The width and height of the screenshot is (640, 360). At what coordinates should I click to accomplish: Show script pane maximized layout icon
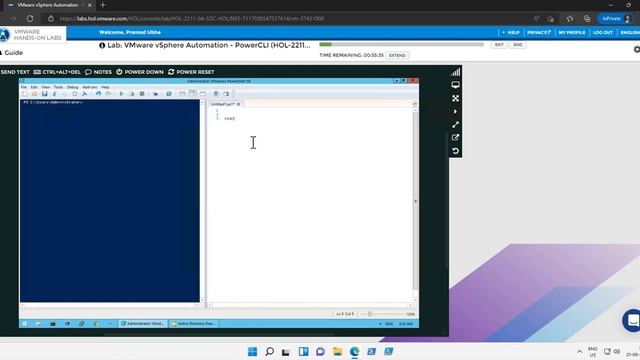202,94
